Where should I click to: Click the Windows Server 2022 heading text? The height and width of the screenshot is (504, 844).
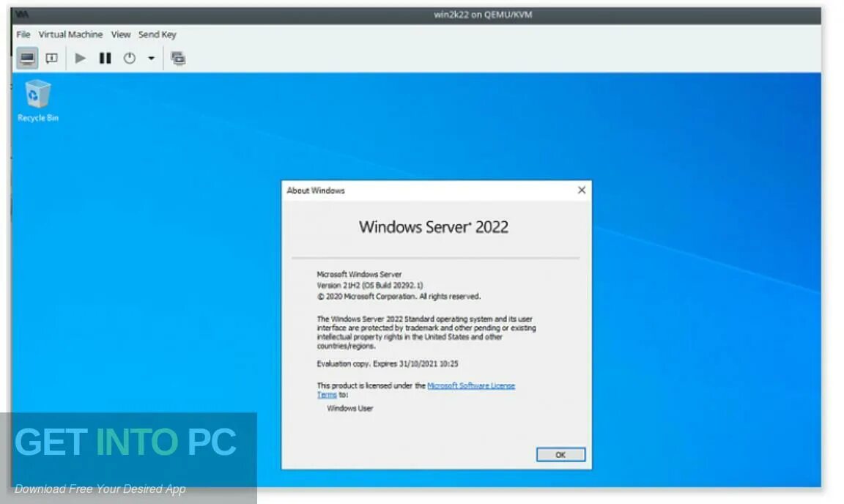[433, 227]
